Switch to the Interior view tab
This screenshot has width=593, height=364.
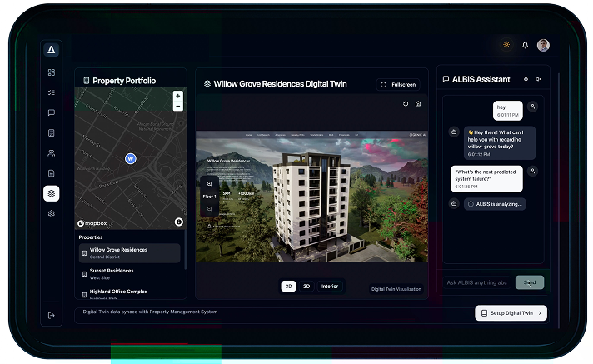(330, 286)
